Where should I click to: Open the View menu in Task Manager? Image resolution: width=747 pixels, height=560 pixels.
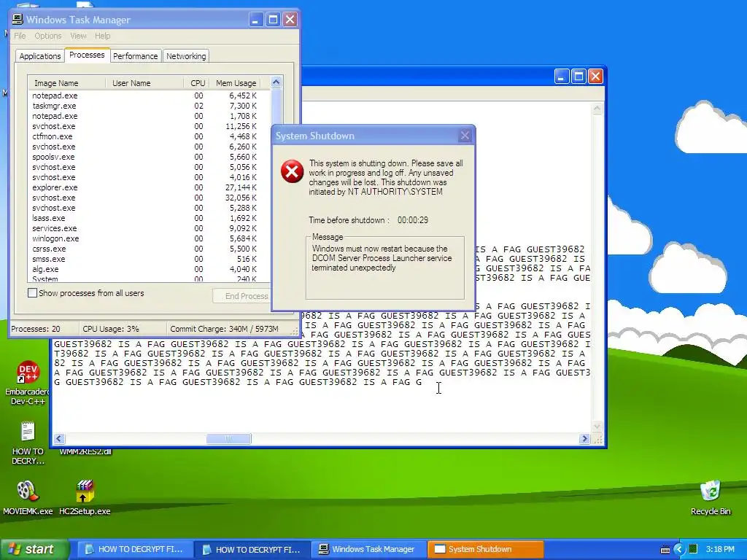click(78, 36)
